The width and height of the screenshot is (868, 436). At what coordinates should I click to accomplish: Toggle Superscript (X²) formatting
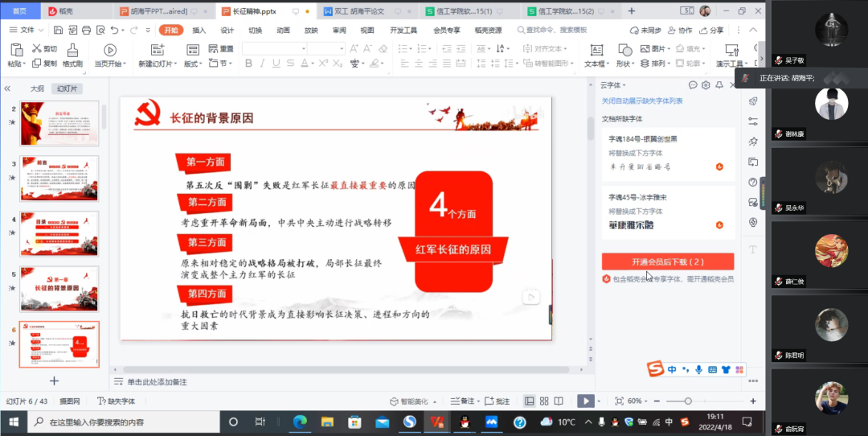[323, 64]
